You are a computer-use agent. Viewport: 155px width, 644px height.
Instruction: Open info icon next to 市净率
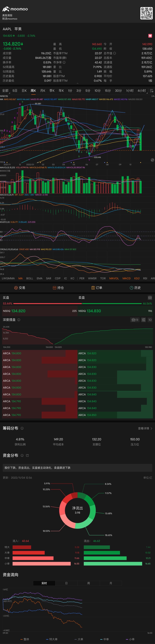(x=64, y=62)
